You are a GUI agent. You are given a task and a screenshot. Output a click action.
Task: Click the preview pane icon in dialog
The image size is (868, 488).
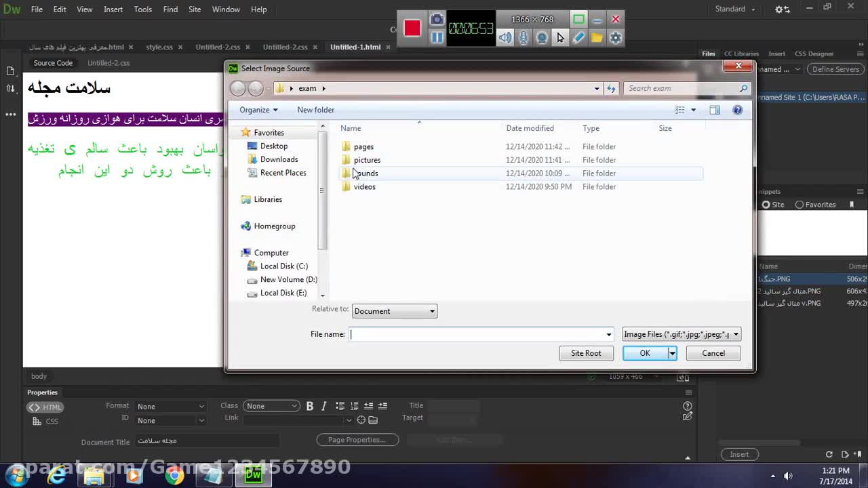click(x=715, y=110)
